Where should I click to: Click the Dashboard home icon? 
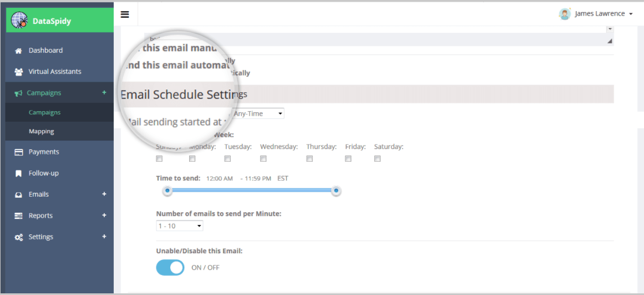(18, 51)
